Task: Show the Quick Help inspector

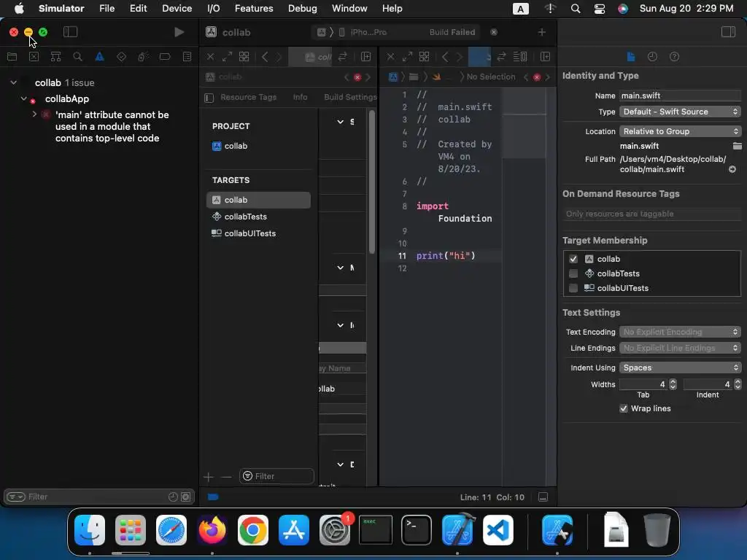Action: click(675, 57)
